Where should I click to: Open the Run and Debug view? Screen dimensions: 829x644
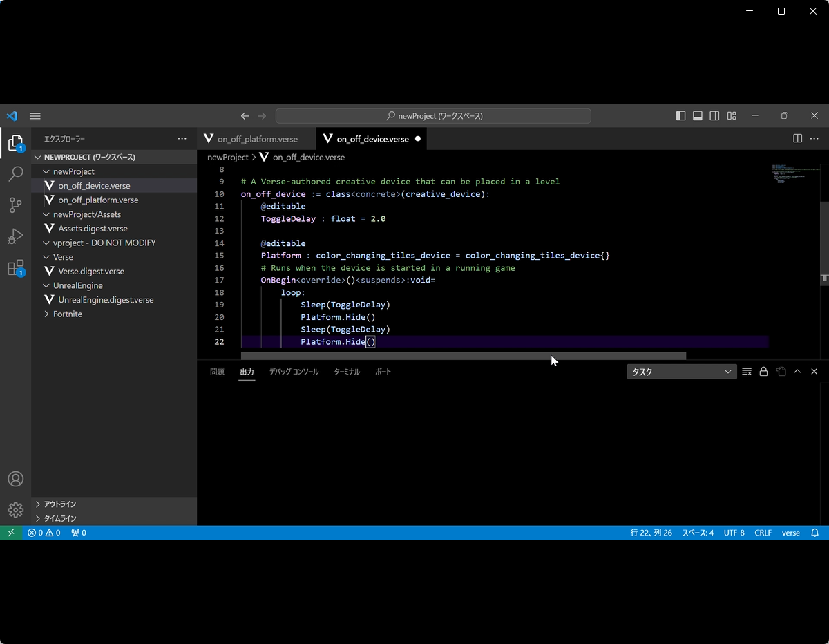[15, 236]
